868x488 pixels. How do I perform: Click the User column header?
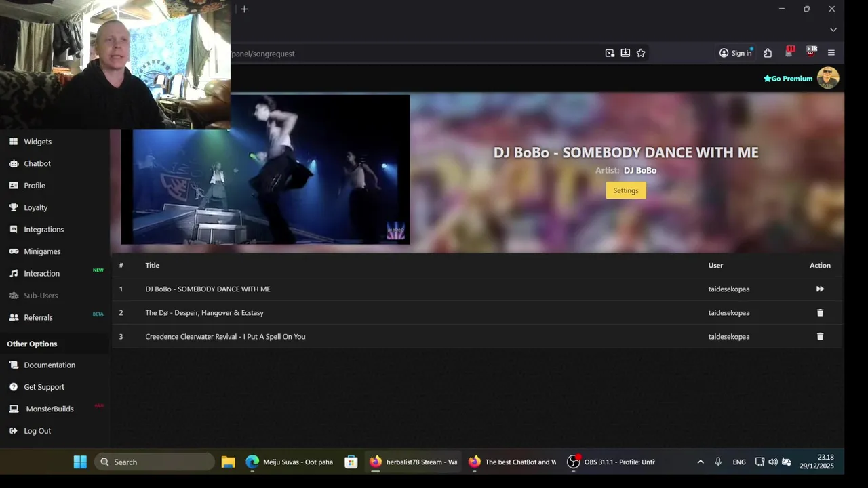715,266
